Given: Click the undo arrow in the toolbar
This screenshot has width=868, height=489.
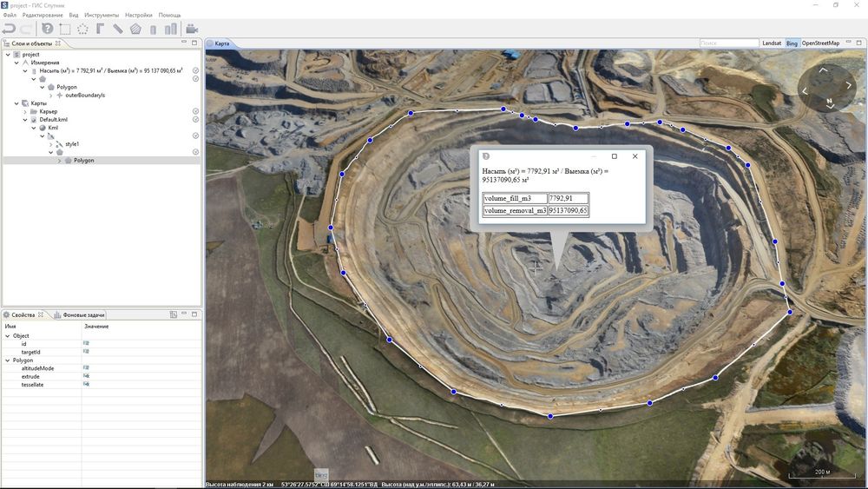Looking at the screenshot, I should click(10, 29).
